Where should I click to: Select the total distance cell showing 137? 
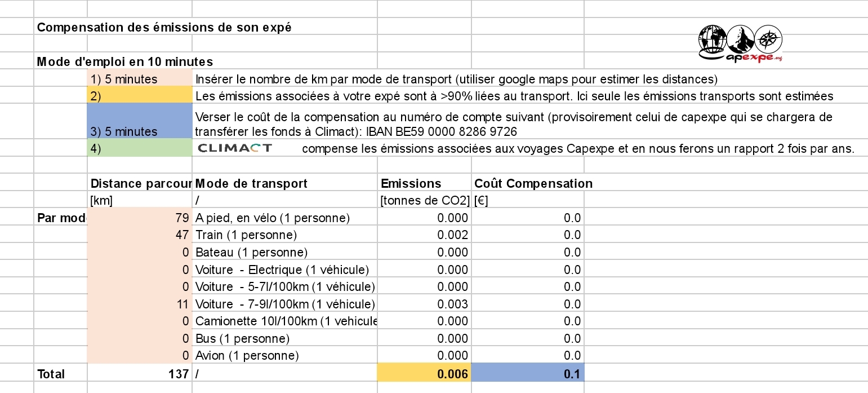(x=140, y=373)
